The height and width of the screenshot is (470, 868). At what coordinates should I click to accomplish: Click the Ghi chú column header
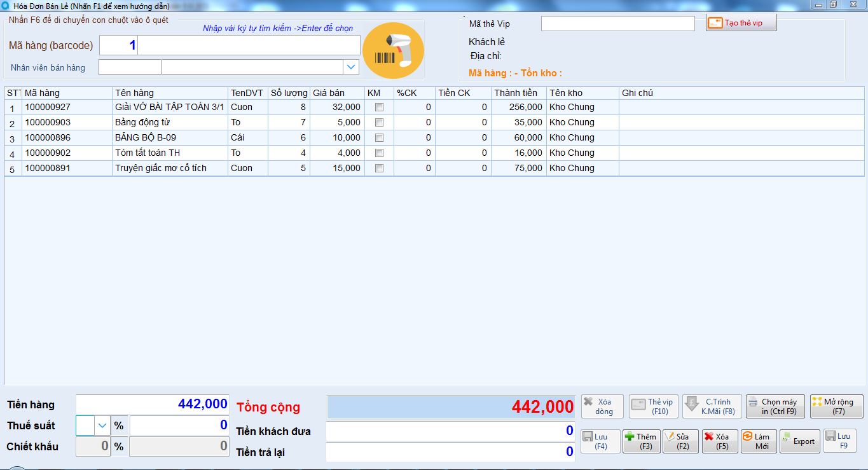pyautogui.click(x=741, y=93)
